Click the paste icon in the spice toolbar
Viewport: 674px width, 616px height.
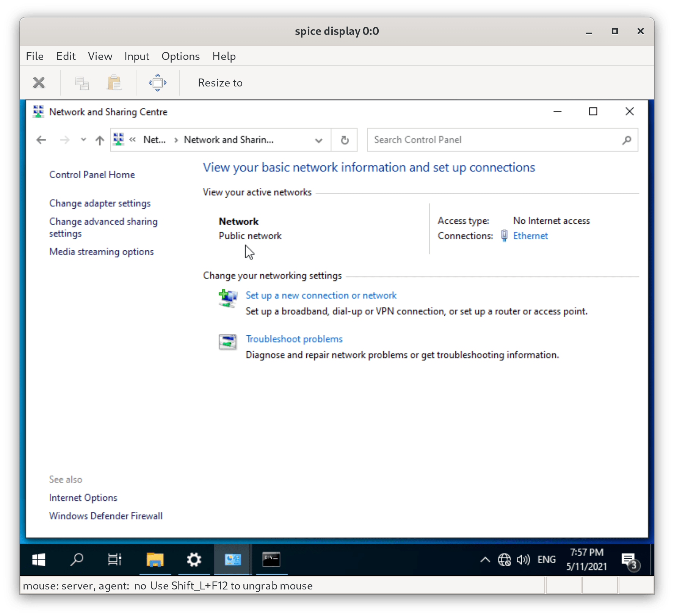[x=114, y=83]
